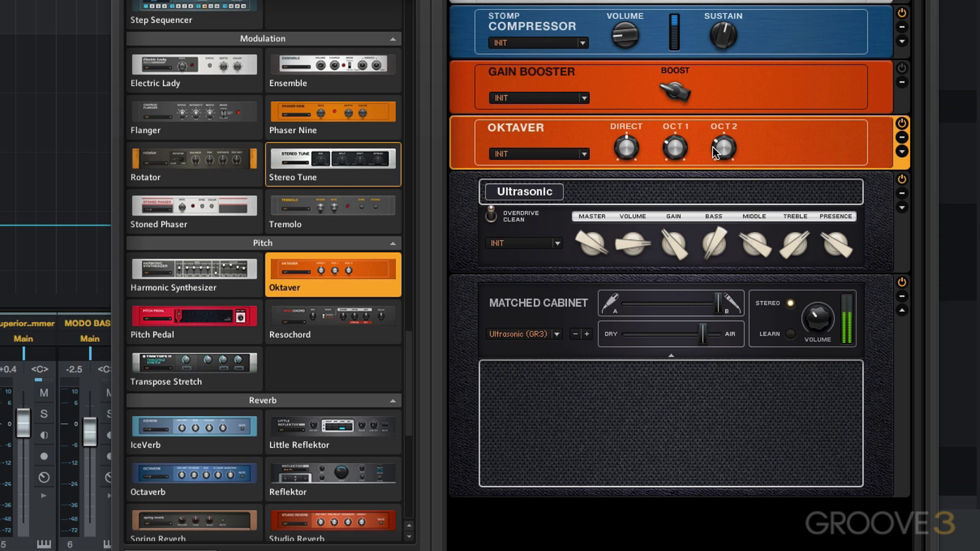The width and height of the screenshot is (980, 551).
Task: Click the Ultrasonic PRESENCE knob
Action: pos(836,244)
